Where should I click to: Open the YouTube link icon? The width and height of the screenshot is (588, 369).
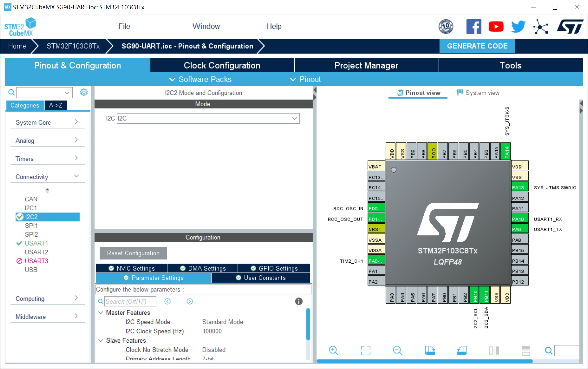pyautogui.click(x=496, y=27)
